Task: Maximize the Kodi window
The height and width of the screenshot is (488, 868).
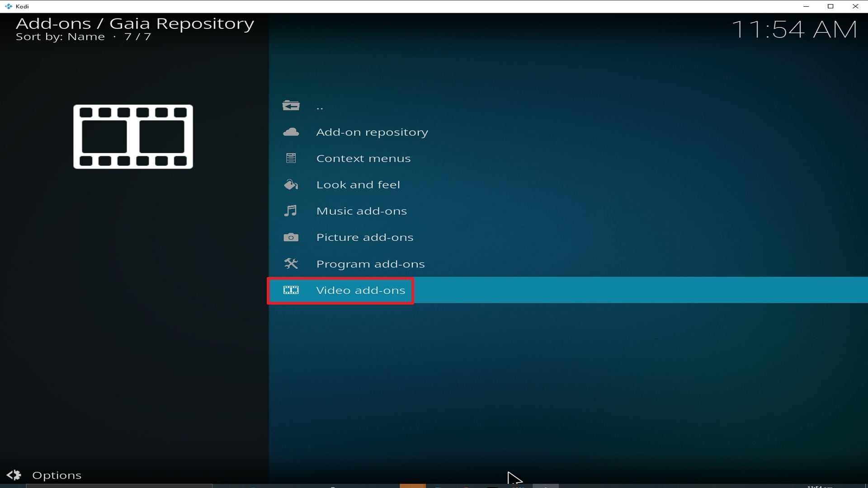Action: pos(830,6)
